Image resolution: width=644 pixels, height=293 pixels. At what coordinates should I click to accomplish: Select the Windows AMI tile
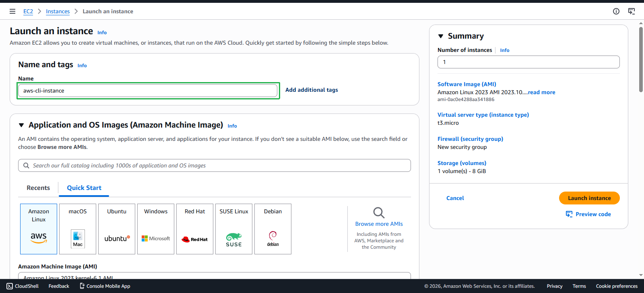pyautogui.click(x=156, y=229)
